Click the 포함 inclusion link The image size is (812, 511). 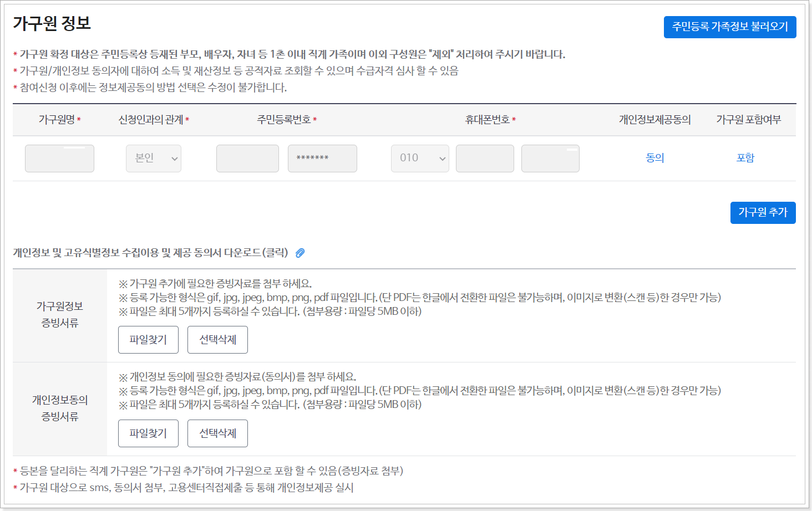745,158
